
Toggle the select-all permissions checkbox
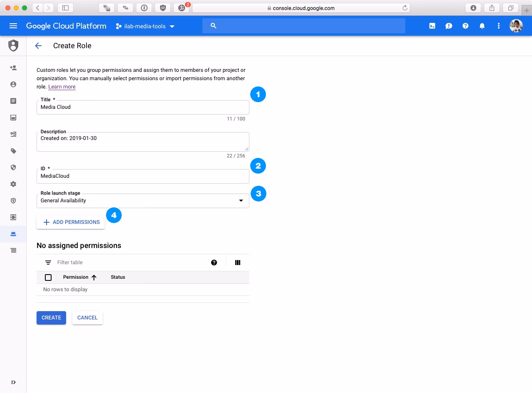tap(48, 277)
